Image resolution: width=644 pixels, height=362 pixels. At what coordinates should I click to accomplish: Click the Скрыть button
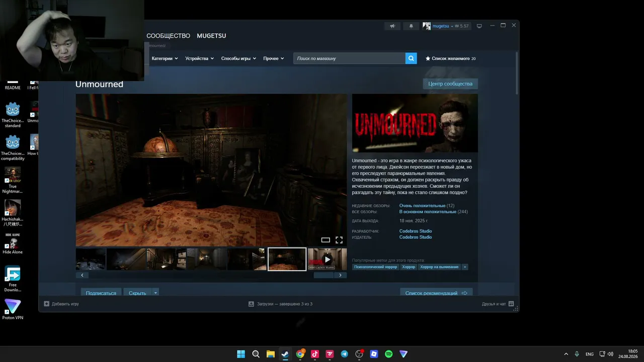pyautogui.click(x=137, y=293)
